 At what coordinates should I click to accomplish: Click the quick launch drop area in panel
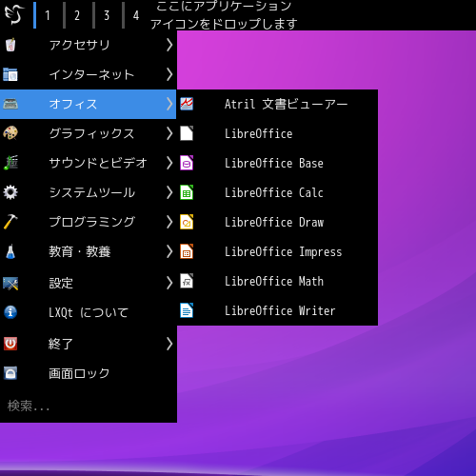(x=224, y=15)
